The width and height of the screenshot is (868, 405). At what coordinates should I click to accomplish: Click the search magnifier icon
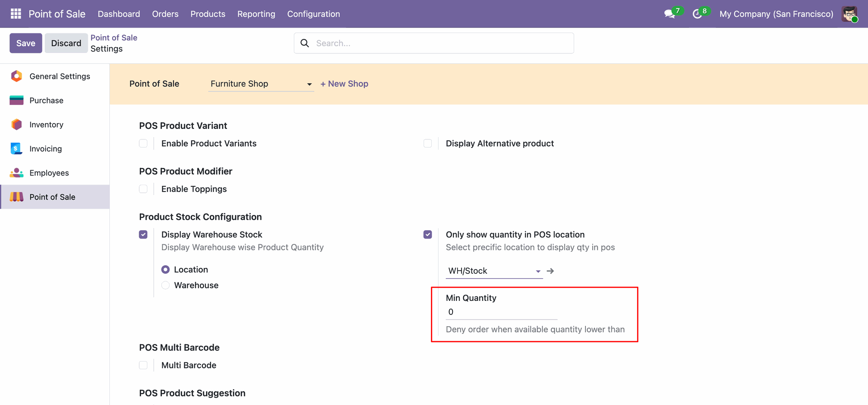click(x=305, y=43)
